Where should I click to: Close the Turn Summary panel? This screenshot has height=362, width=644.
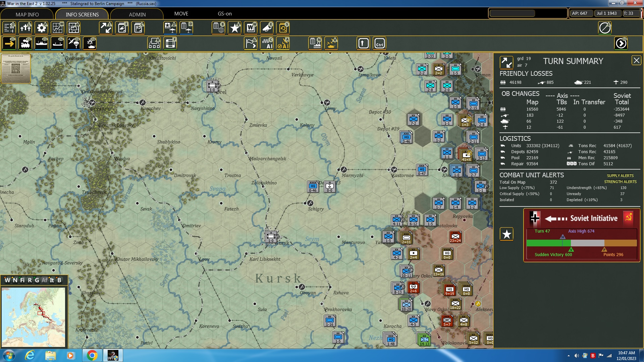(x=636, y=60)
